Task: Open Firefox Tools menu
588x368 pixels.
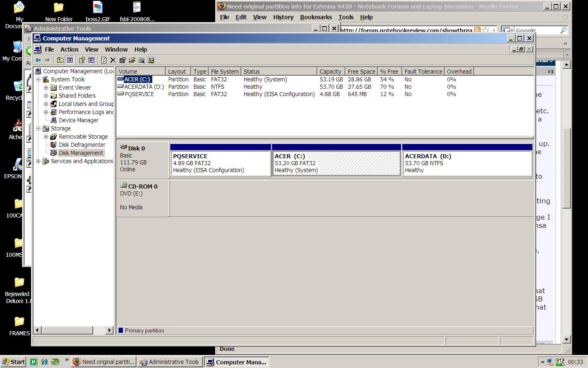Action: coord(346,17)
